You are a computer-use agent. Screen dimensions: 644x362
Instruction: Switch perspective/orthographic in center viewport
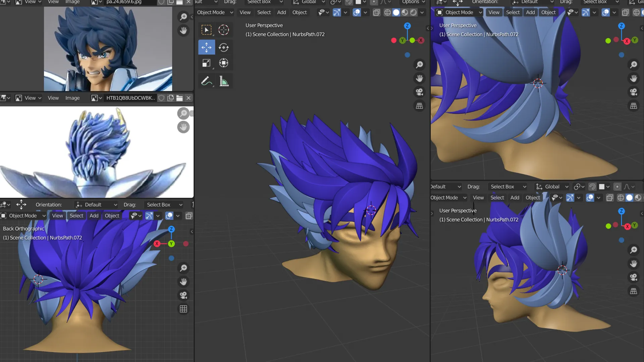(419, 106)
